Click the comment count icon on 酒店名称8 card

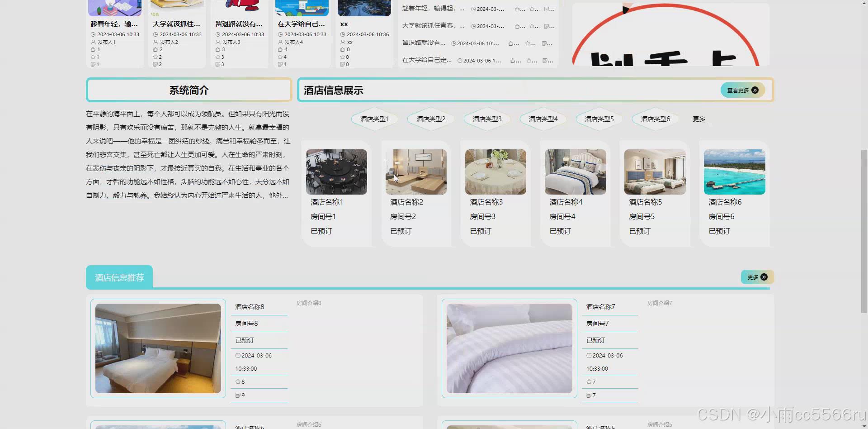click(239, 395)
